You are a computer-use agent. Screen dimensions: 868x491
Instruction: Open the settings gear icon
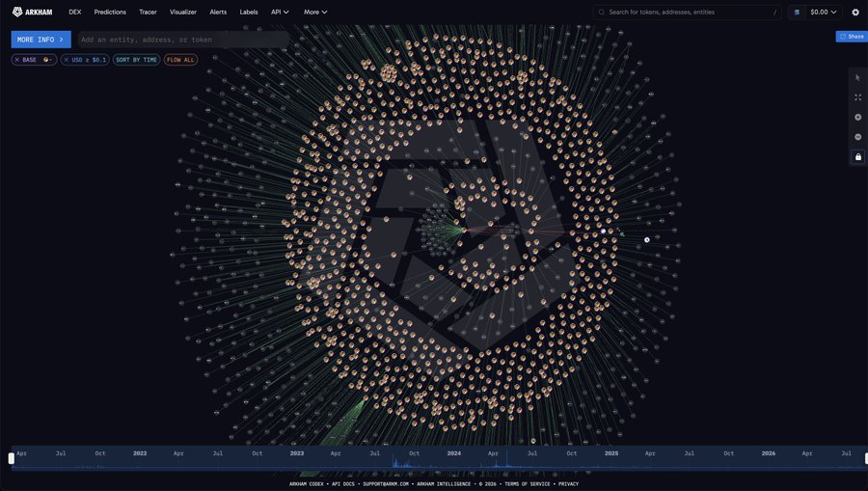pyautogui.click(x=855, y=13)
